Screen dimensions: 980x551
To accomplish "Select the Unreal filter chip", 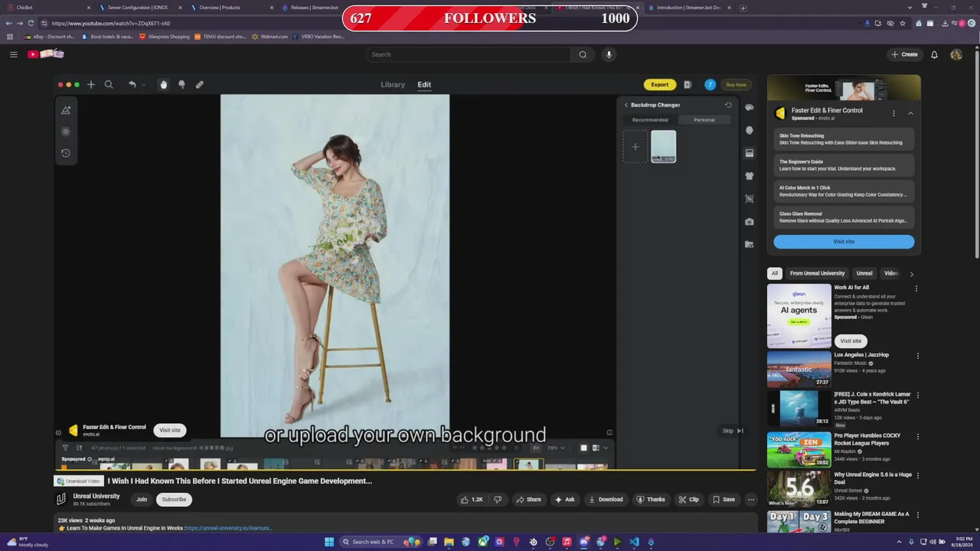I will click(x=864, y=273).
